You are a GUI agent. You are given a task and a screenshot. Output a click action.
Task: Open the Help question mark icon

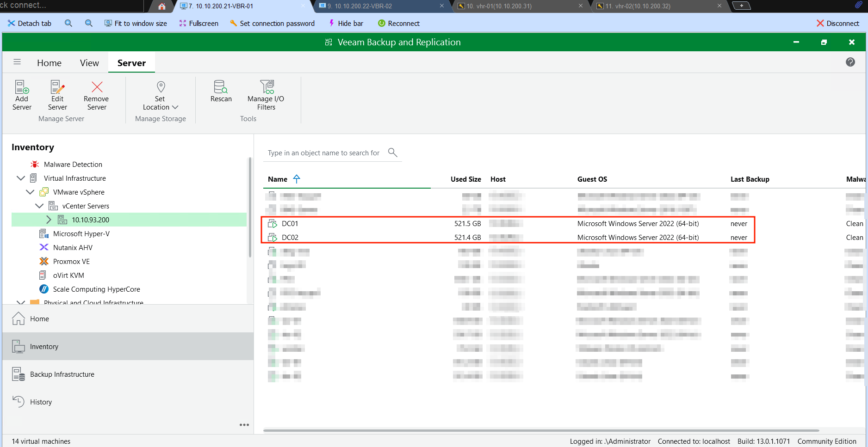click(850, 62)
